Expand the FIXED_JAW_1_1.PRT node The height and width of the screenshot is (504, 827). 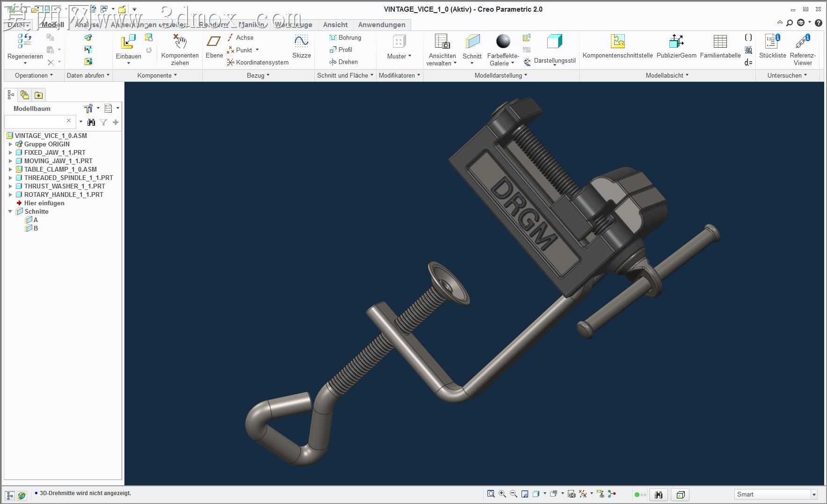click(10, 152)
